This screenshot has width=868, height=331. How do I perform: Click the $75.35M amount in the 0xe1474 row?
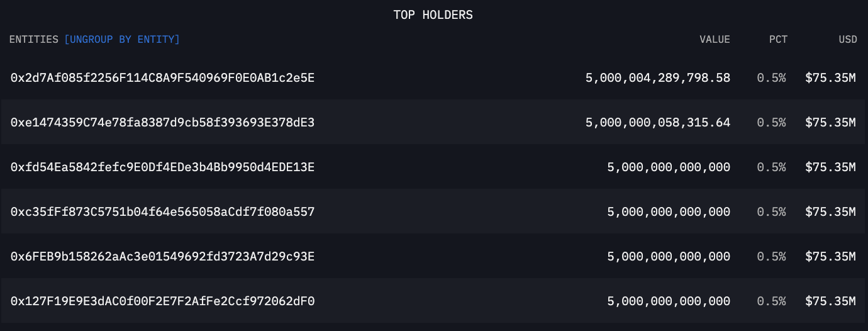pyautogui.click(x=830, y=123)
